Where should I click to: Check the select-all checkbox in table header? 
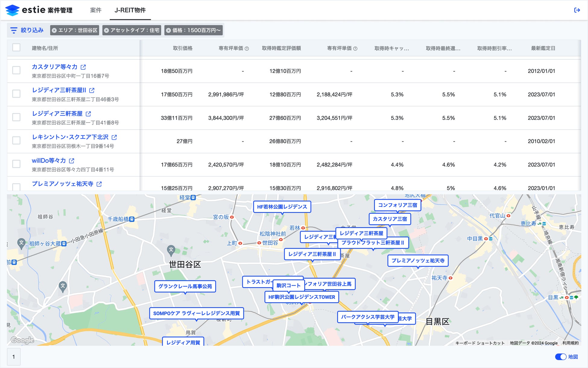16,48
